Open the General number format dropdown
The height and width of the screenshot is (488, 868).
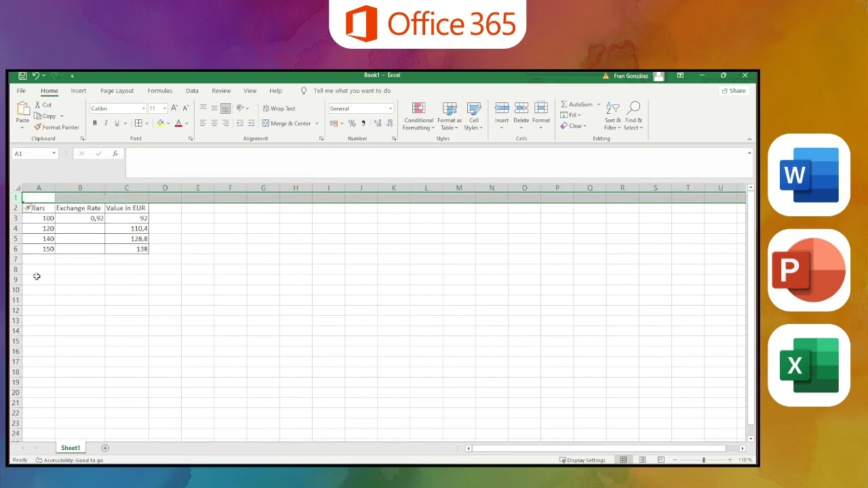390,108
